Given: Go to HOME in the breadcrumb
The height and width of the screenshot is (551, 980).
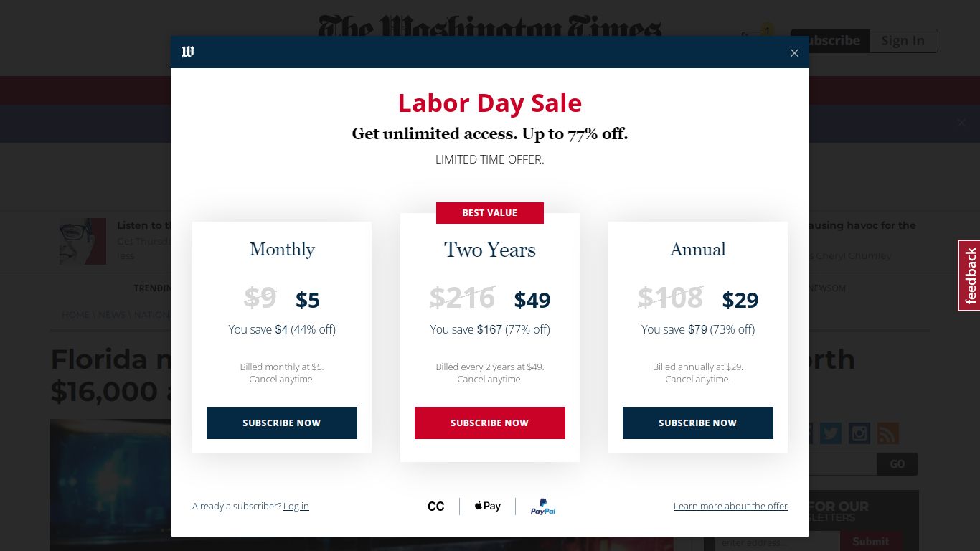Looking at the screenshot, I should (x=75, y=314).
